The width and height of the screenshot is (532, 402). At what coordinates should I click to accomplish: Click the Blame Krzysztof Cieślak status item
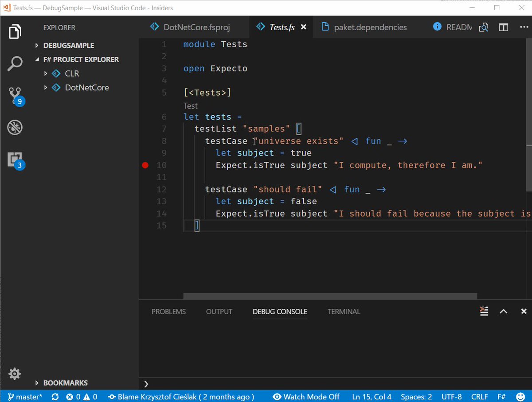(181, 397)
